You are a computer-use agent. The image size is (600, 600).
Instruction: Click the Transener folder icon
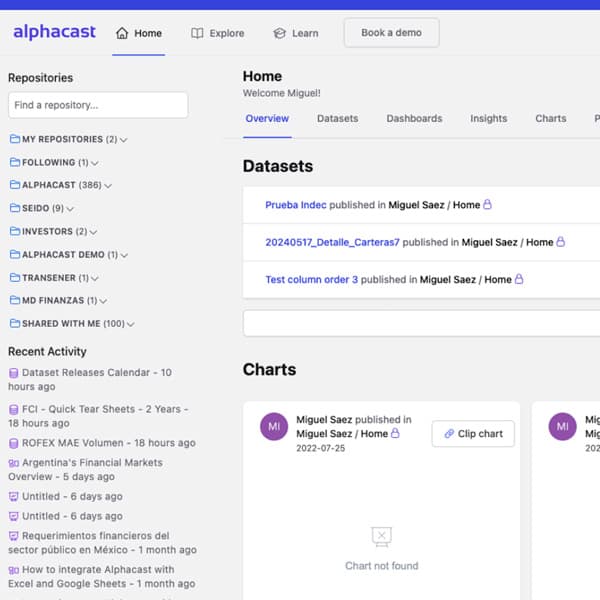(x=15, y=277)
